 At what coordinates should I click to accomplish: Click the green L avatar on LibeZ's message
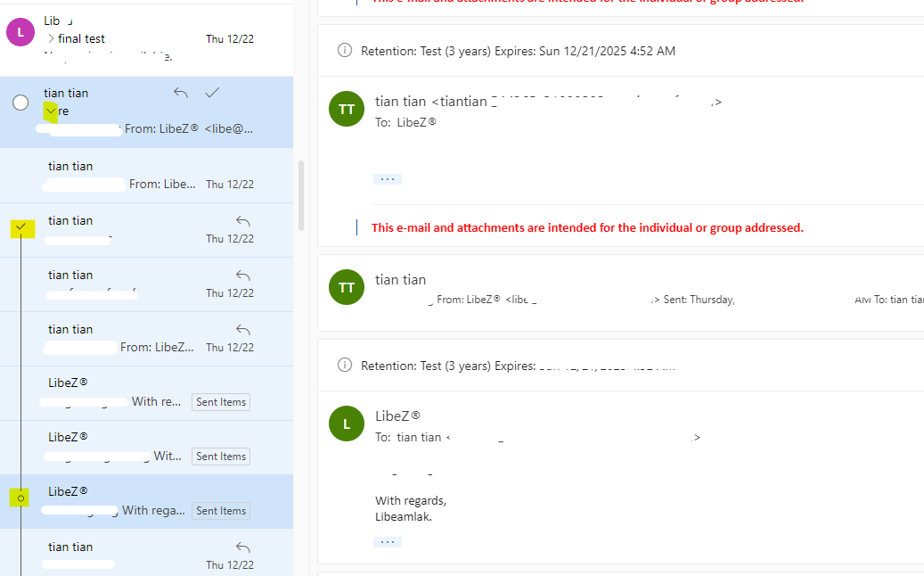347,423
